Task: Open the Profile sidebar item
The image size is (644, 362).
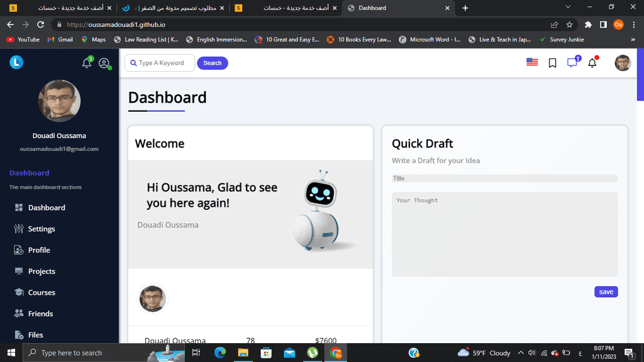Action: click(x=39, y=250)
